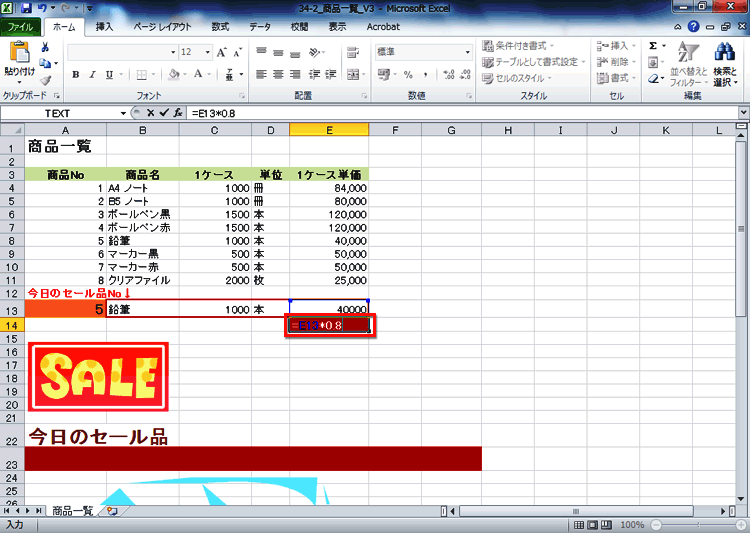750x533 pixels.
Task: Open the font size dropdown
Action: coord(208,52)
